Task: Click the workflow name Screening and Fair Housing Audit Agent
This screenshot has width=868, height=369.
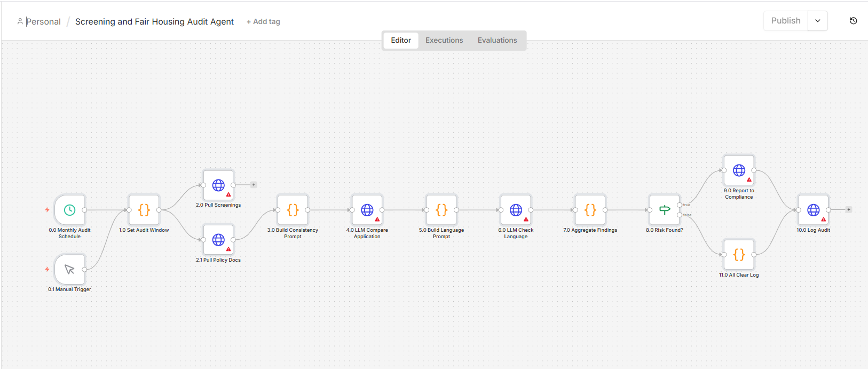Action: click(x=154, y=22)
